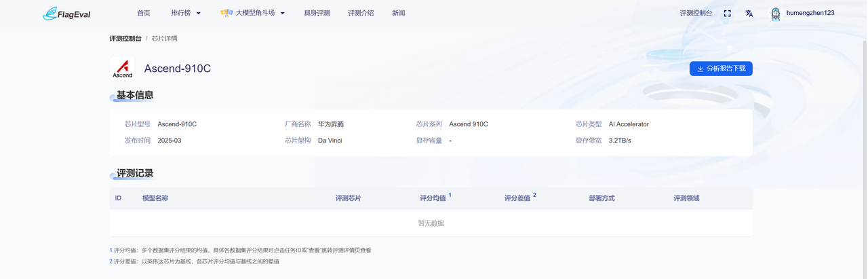868x279 pixels.
Task: Click the chip series value Ascend 910C
Action: pyautogui.click(x=469, y=124)
